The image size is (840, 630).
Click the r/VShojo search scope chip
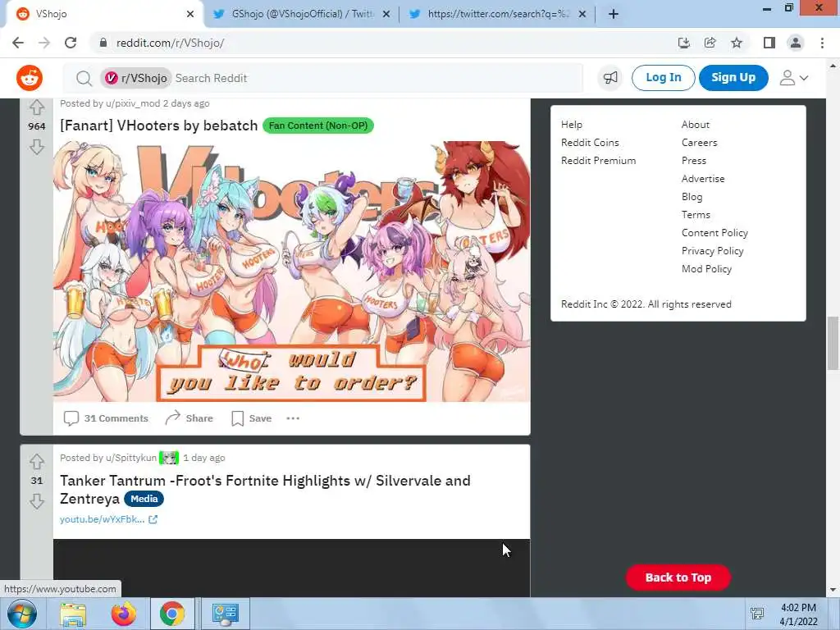[x=136, y=78]
